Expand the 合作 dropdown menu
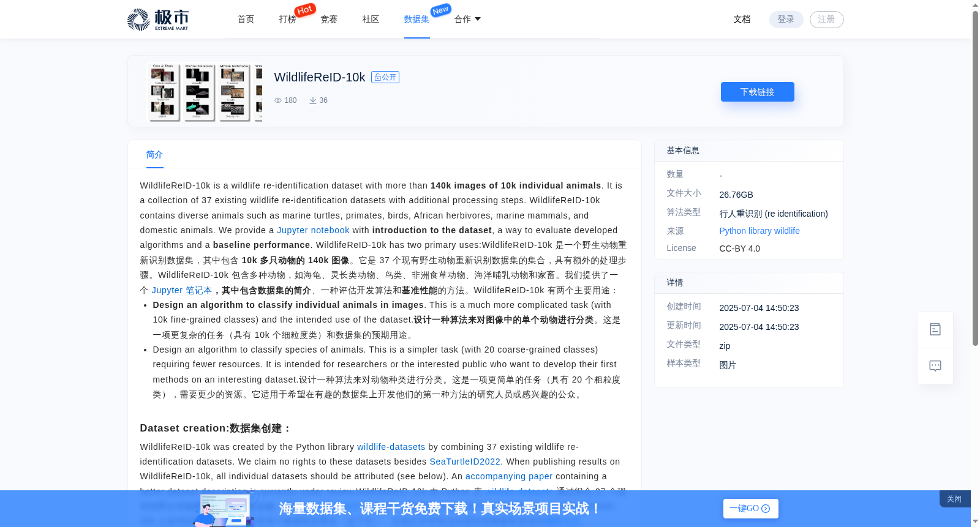The width and height of the screenshot is (980, 527). [x=467, y=20]
